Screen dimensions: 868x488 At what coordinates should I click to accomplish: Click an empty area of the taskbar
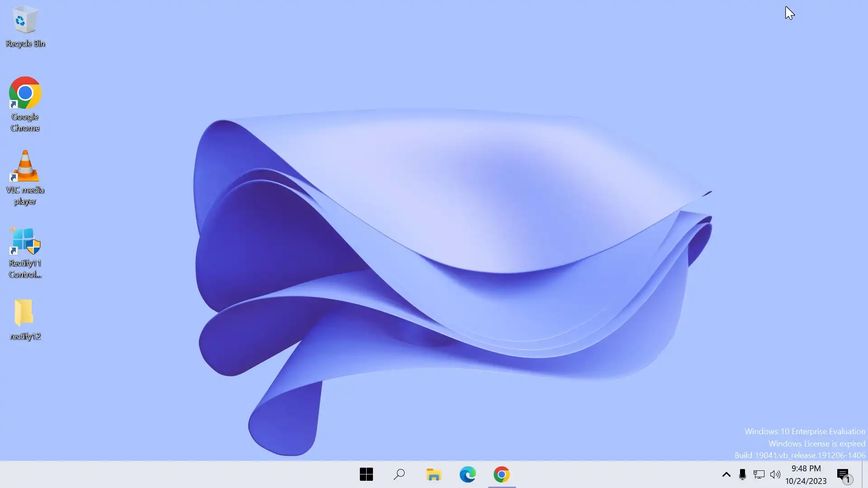(x=181, y=474)
